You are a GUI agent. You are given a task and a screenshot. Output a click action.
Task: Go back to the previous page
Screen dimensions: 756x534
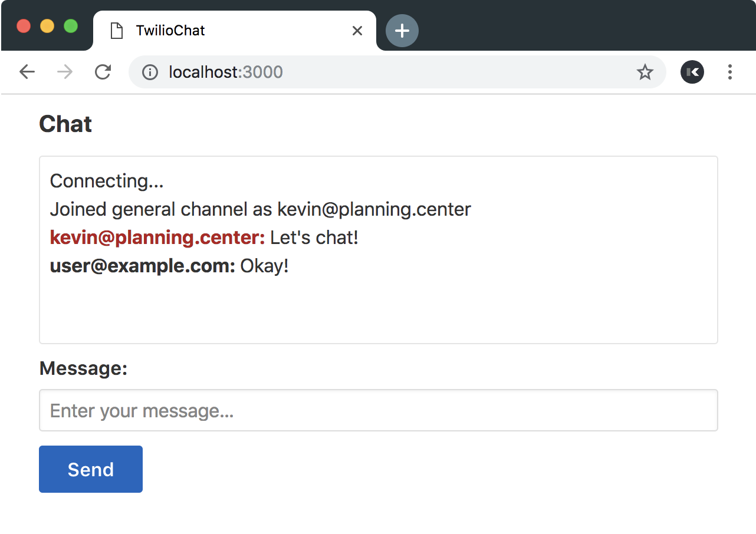[x=27, y=72]
